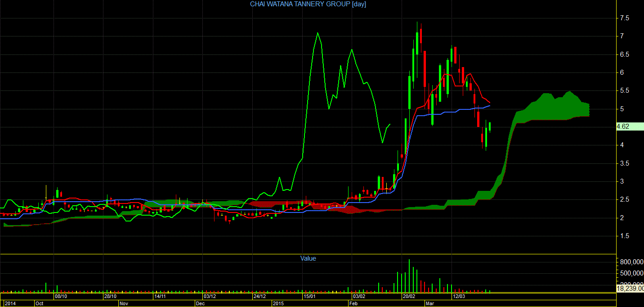Image resolution: width=644 pixels, height=307 pixels.
Task: Click the Dec month label
Action: pos(201,303)
